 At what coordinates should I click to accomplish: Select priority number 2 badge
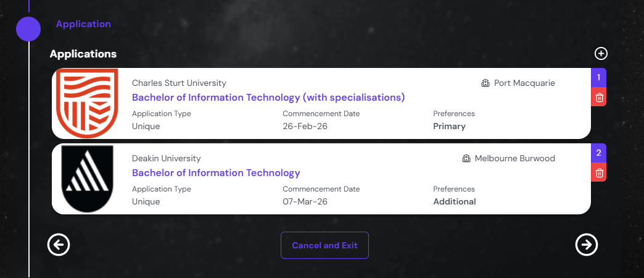598,153
